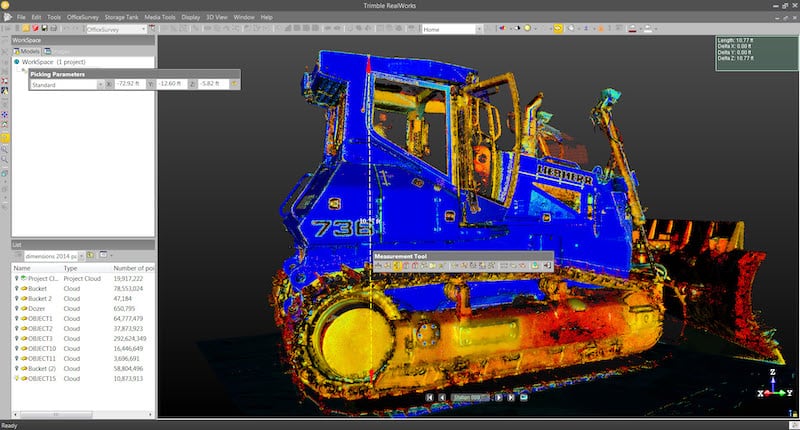Image resolution: width=800 pixels, height=430 pixels.
Task: Click the station name field in playback bar
Action: tap(470, 397)
